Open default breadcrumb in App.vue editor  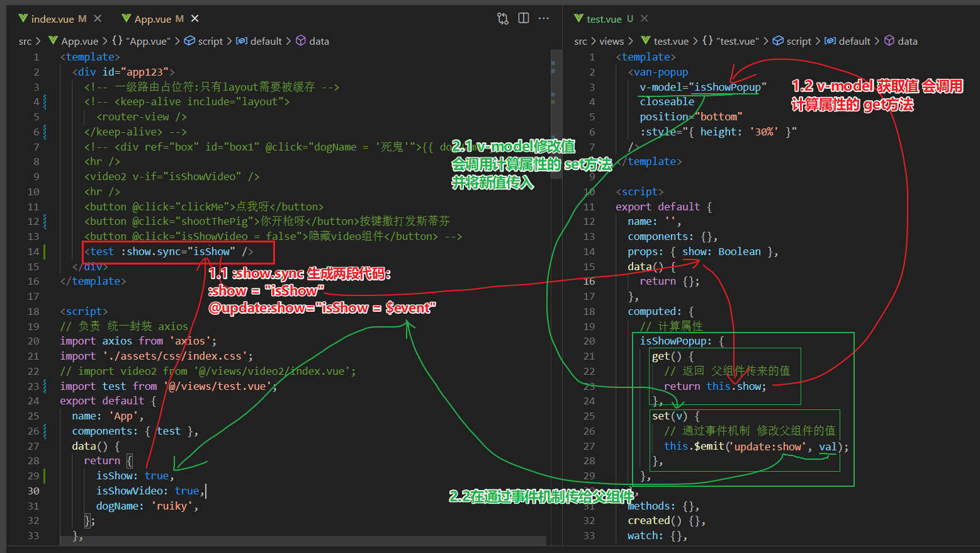259,41
